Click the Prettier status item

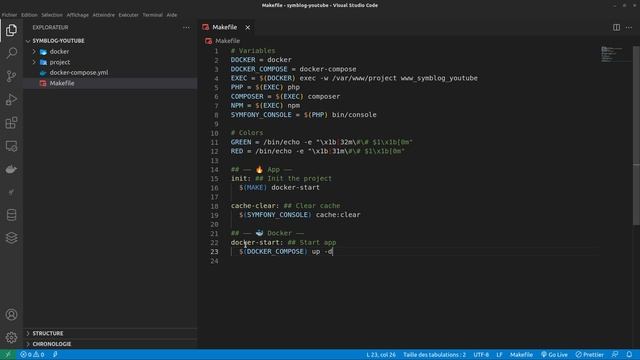[589, 355]
